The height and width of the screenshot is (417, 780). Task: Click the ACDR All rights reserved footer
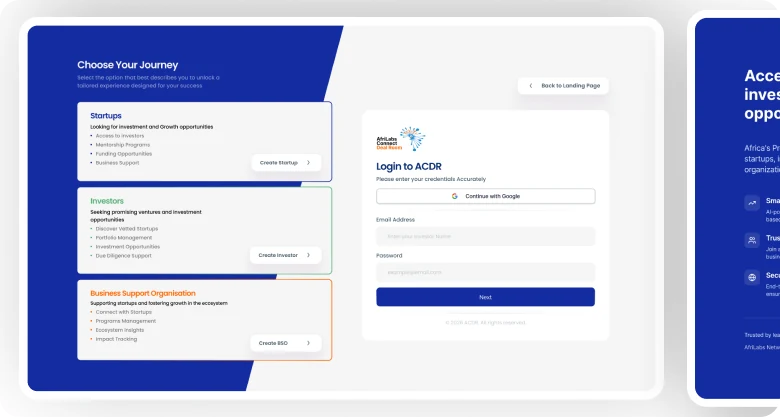tap(486, 323)
